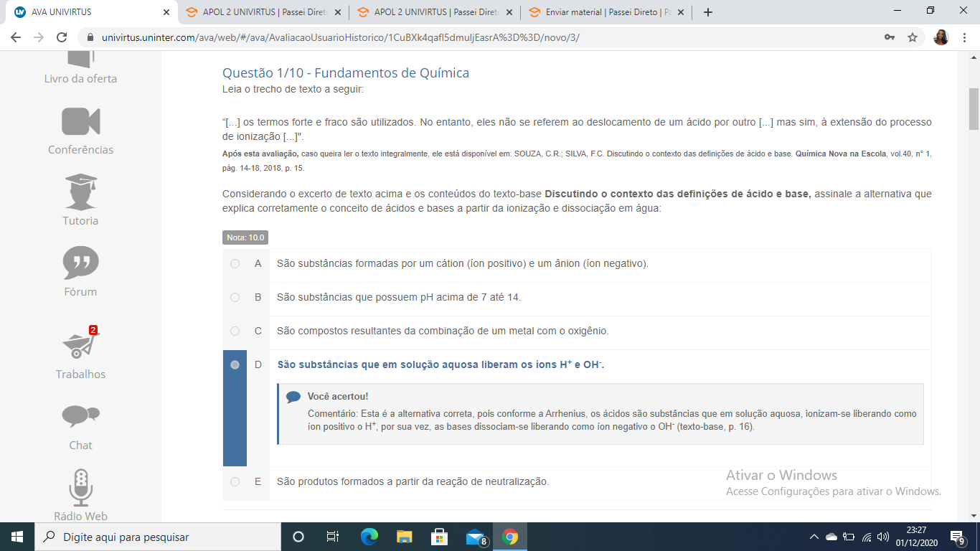This screenshot has height=551, width=980.
Task: Open the Tutoria graduate icon
Action: tap(80, 192)
